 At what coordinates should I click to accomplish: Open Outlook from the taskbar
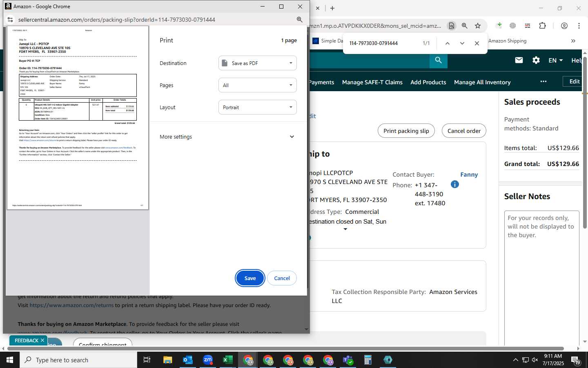pyautogui.click(x=188, y=360)
